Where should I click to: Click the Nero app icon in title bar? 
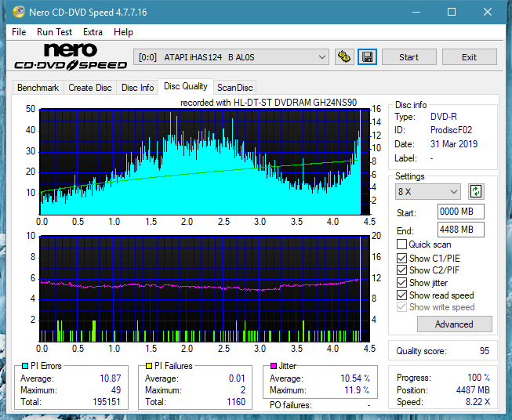point(19,12)
